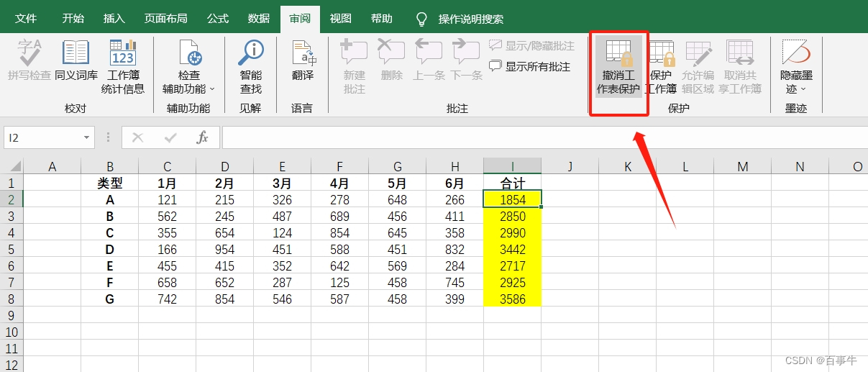
Task: Click Allow Edit Ranges (允许编辑区域)
Action: point(698,67)
